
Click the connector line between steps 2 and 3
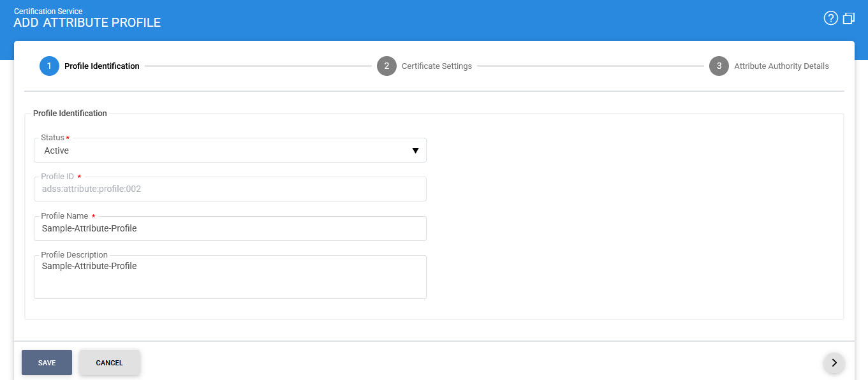click(590, 66)
